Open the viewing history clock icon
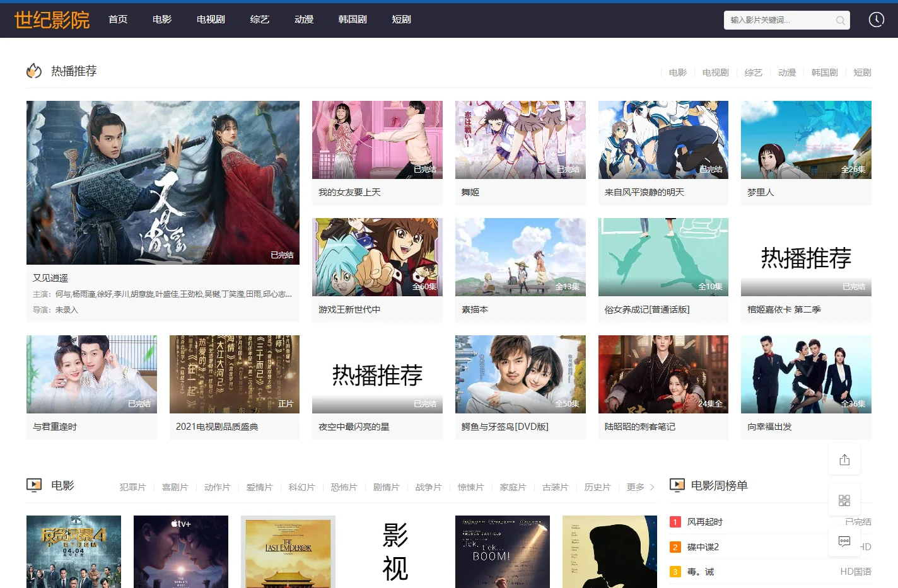This screenshot has height=588, width=898. point(877,20)
